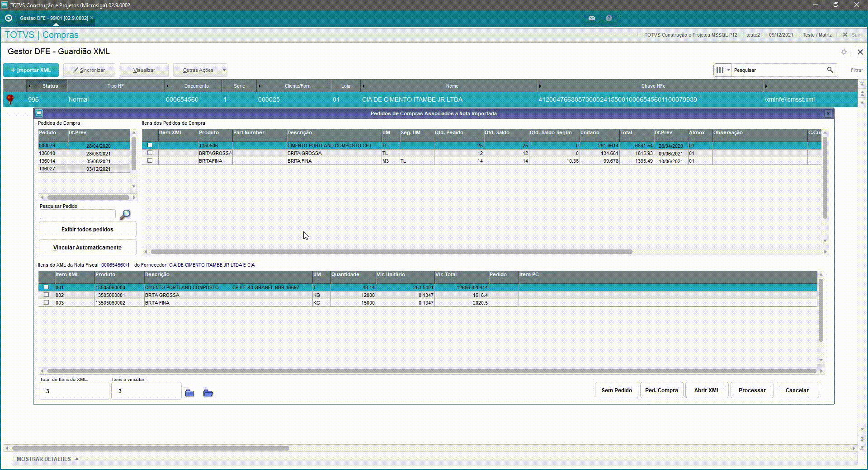Click main window bottom horizontal scrollbar

pyautogui.click(x=151, y=448)
